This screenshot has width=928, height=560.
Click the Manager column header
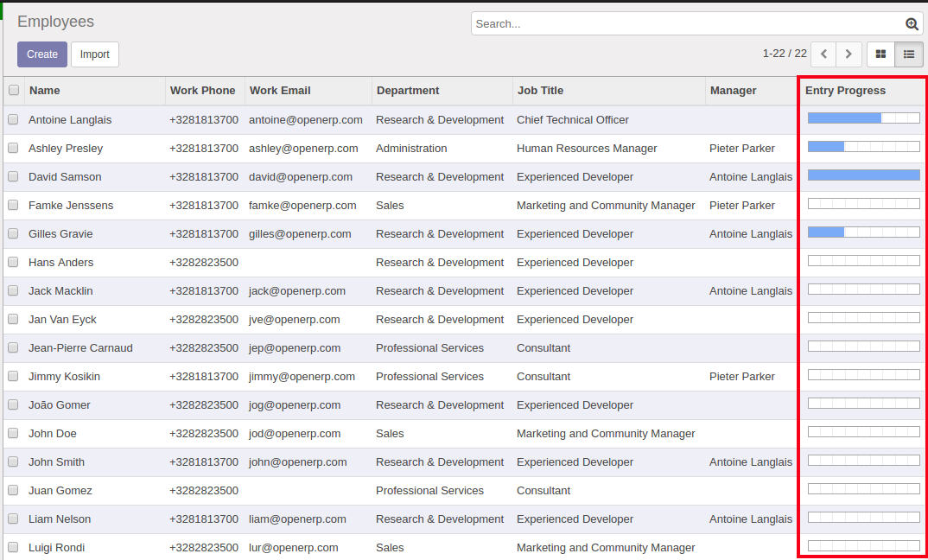point(733,90)
